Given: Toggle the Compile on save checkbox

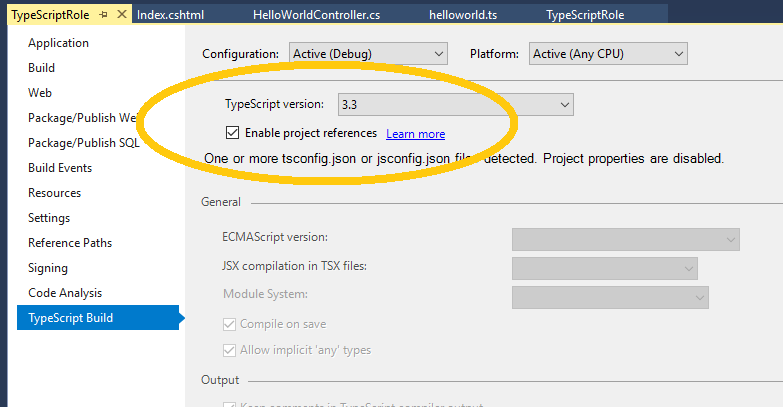Looking at the screenshot, I should pos(229,324).
